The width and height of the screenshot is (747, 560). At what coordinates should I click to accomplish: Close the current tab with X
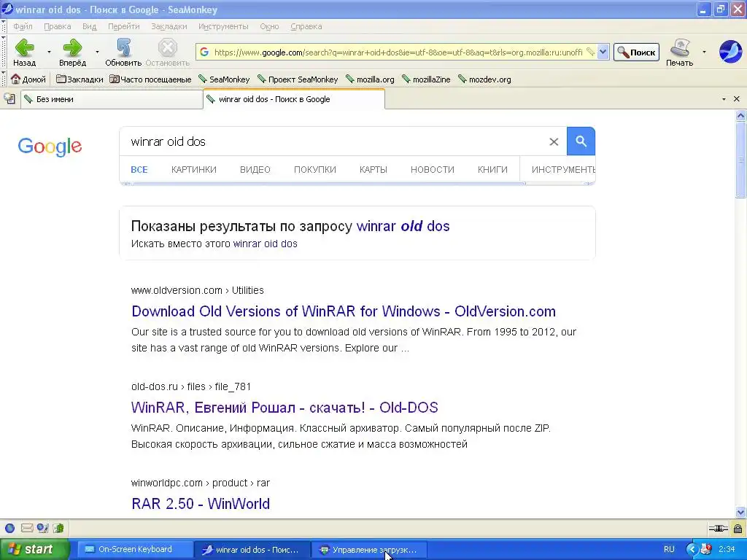tap(737, 99)
